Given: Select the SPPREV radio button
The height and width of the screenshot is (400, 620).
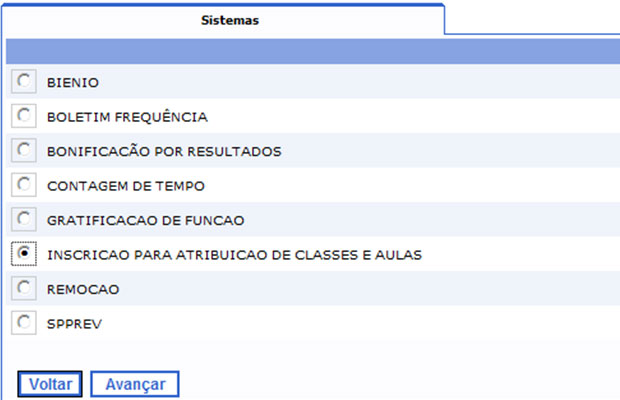Looking at the screenshot, I should pyautogui.click(x=22, y=322).
